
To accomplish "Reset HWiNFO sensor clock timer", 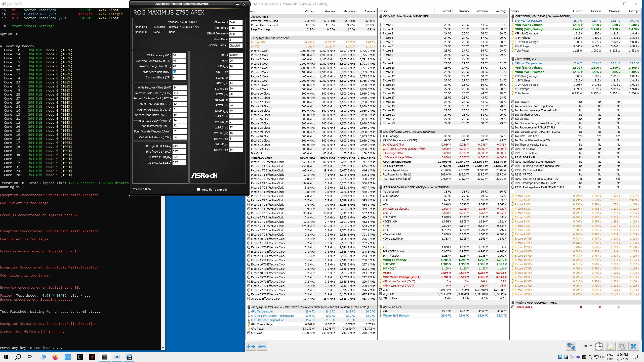I will pyautogui.click(x=599, y=346).
